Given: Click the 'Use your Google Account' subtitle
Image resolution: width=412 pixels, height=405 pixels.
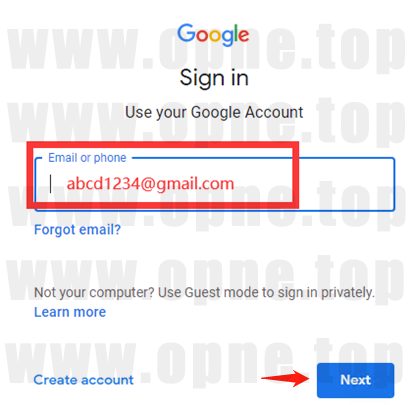Looking at the screenshot, I should [x=214, y=113].
